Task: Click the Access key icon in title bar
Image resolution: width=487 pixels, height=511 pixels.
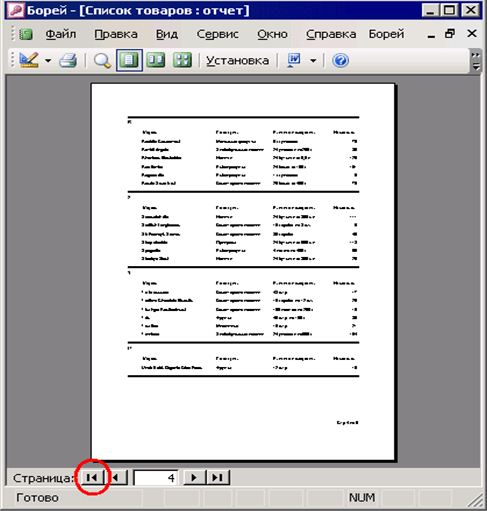Action: point(15,10)
